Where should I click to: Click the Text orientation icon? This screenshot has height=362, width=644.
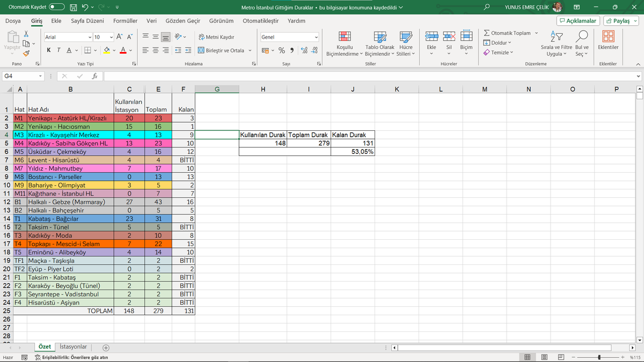(179, 37)
